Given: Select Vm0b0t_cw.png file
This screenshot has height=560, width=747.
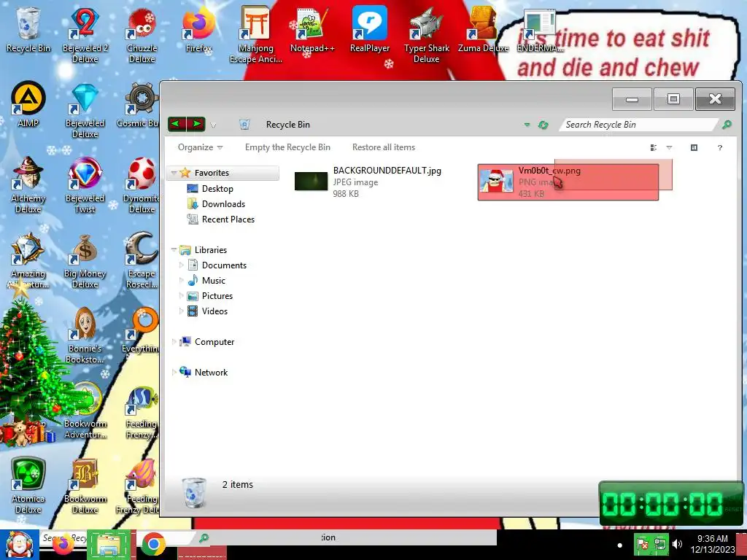Looking at the screenshot, I should tap(568, 182).
